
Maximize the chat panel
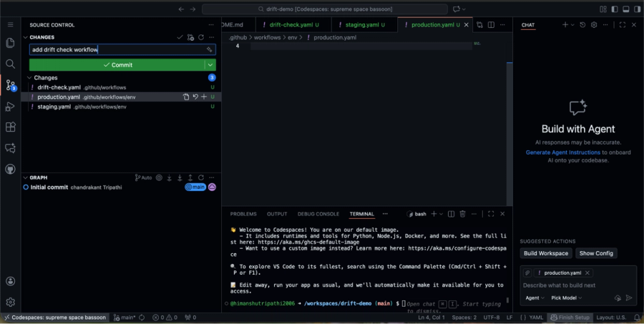pyautogui.click(x=623, y=25)
